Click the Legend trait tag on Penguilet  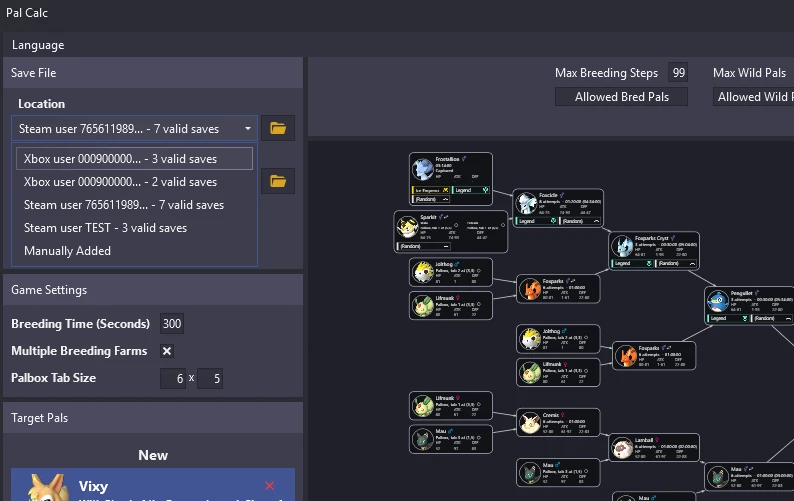pos(728,318)
